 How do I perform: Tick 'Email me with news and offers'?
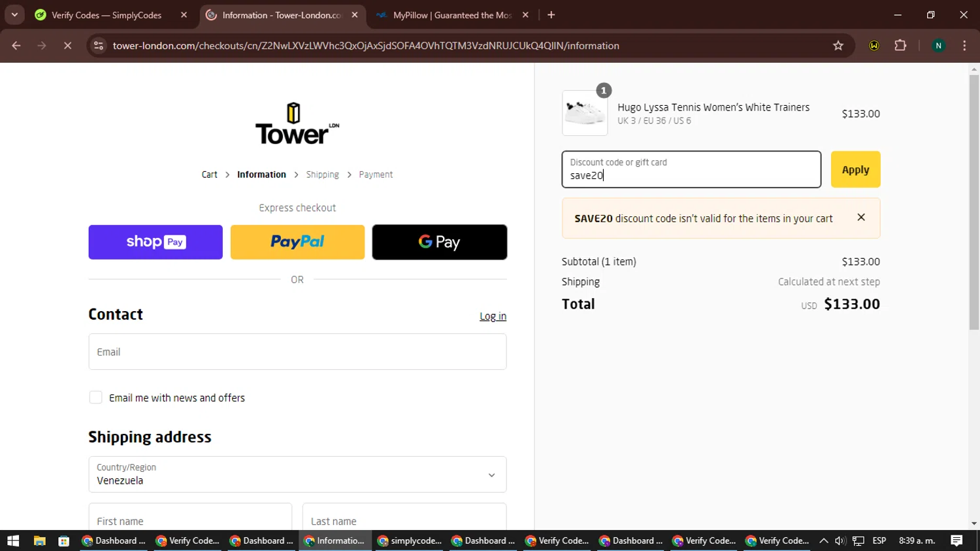click(95, 397)
